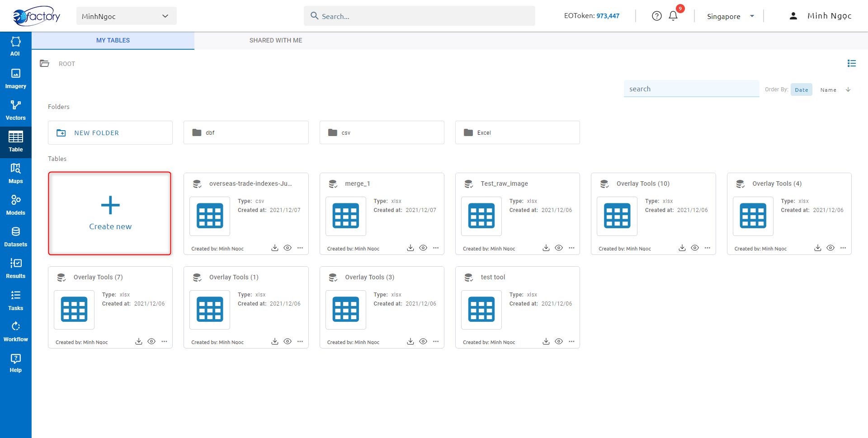Image resolution: width=868 pixels, height=438 pixels.
Task: Go to Vectors in the sidebar
Action: point(15,110)
